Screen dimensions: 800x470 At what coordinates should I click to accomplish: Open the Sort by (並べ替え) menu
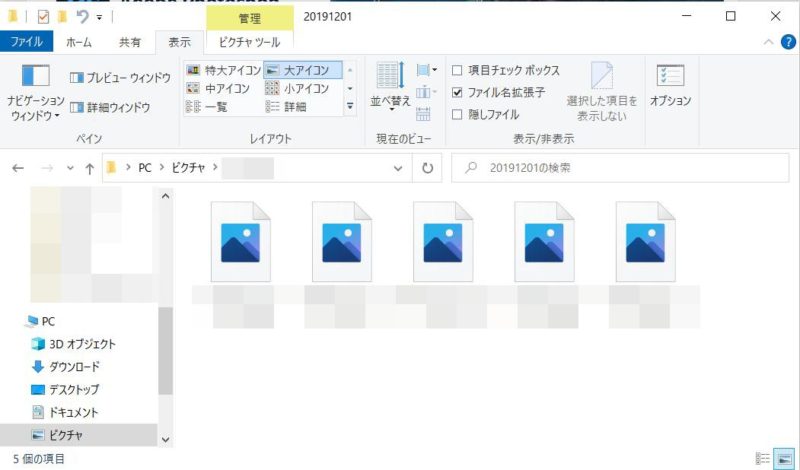[x=390, y=86]
